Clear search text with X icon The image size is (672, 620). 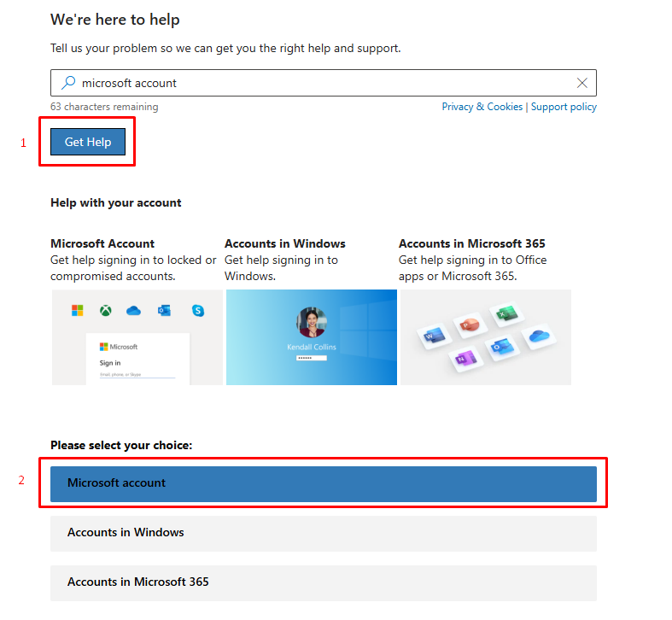pos(581,83)
